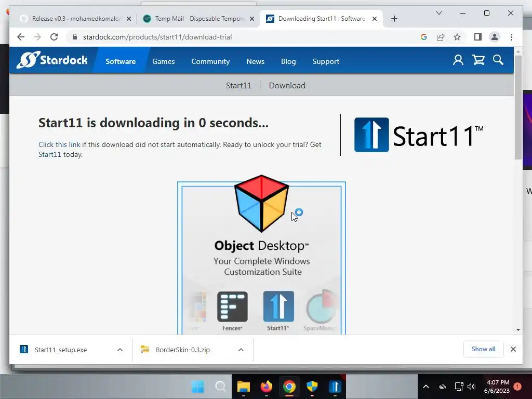Go back to the previous page
532x399 pixels.
click(21, 37)
